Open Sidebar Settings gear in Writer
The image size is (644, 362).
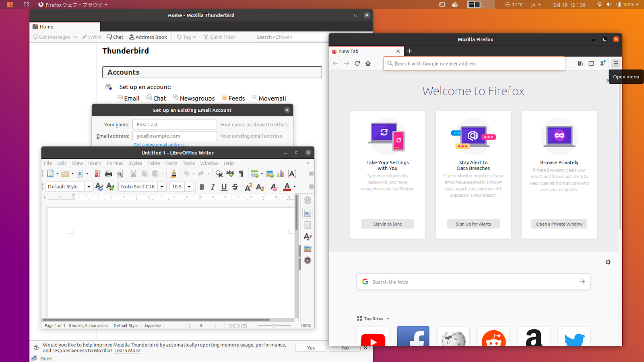point(308,200)
